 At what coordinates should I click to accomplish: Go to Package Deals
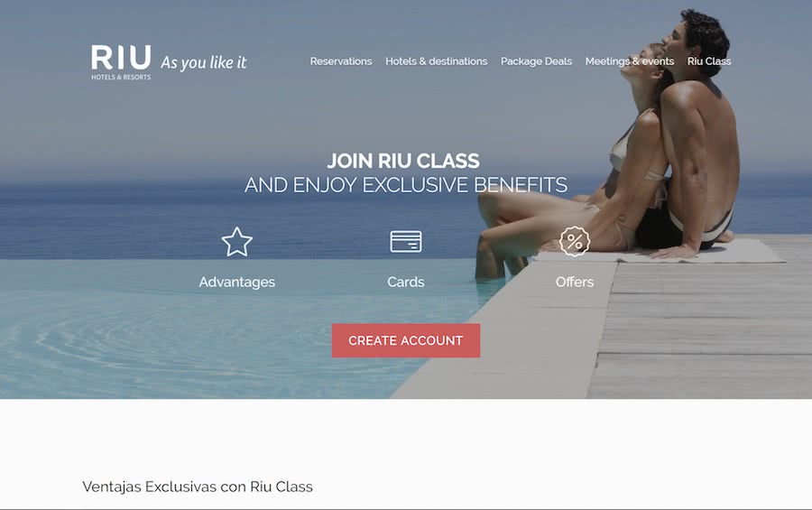(536, 61)
